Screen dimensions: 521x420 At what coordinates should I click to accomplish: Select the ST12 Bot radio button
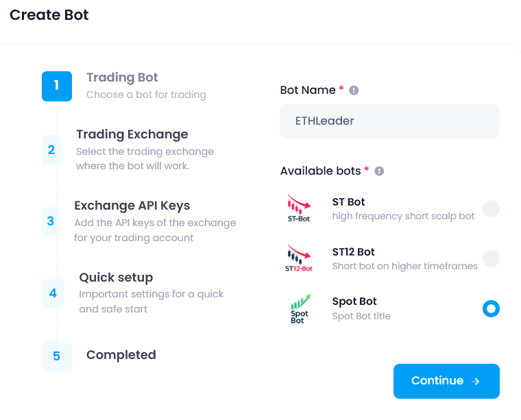(491, 258)
